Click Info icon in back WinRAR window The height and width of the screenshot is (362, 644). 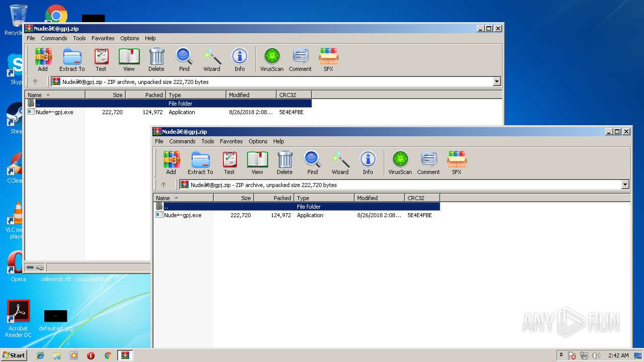coord(239,59)
